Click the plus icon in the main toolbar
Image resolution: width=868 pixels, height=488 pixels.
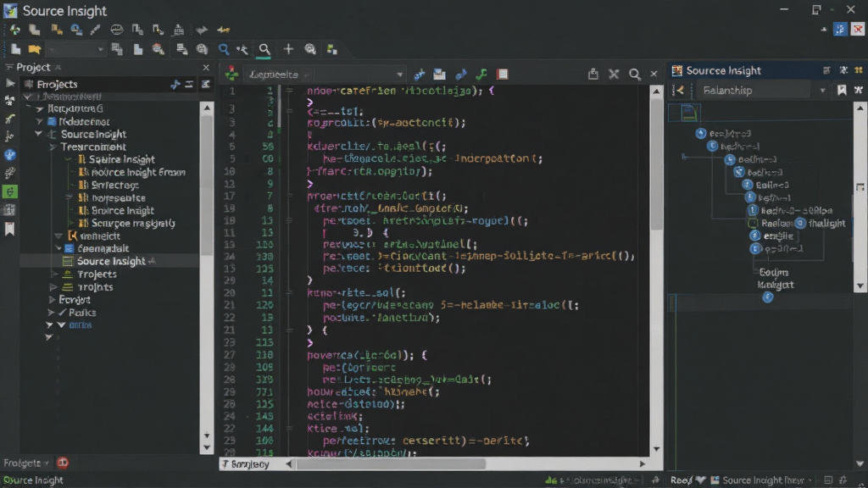coord(288,49)
